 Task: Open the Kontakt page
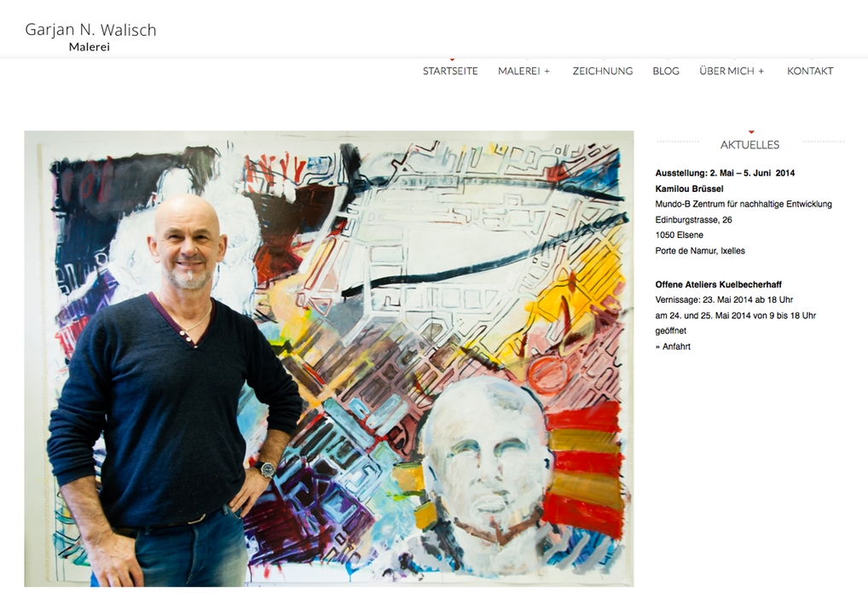(x=810, y=71)
